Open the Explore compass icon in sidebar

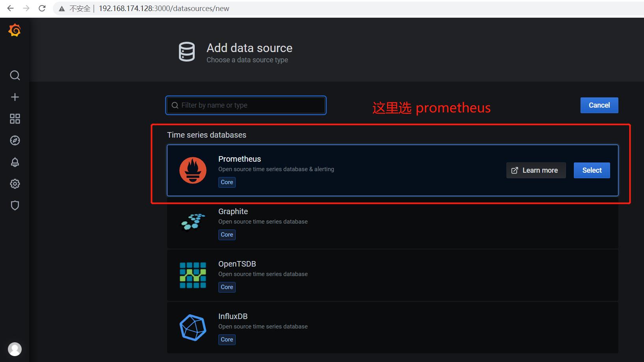tap(15, 140)
